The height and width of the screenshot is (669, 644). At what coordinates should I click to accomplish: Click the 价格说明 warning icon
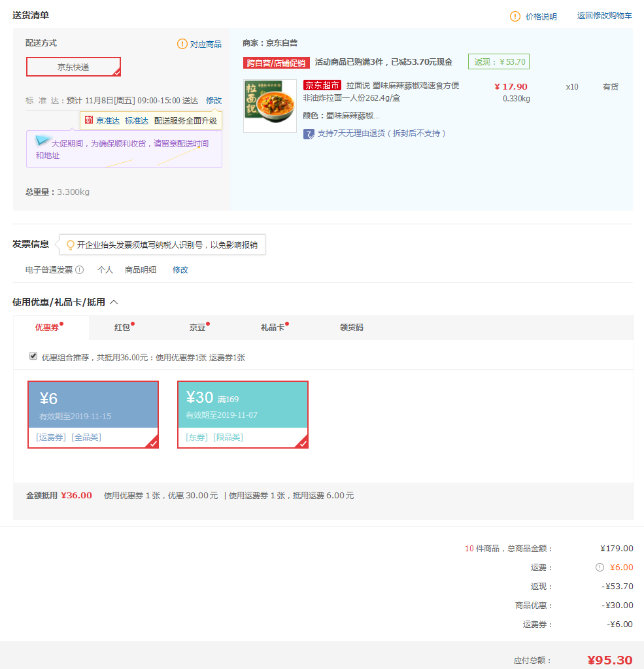pos(515,16)
